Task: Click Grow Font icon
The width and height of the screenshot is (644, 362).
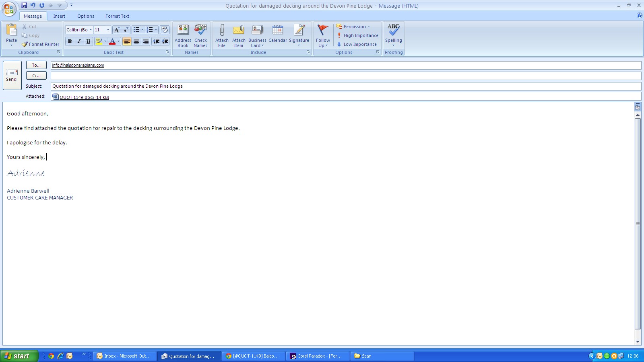Action: click(x=116, y=30)
